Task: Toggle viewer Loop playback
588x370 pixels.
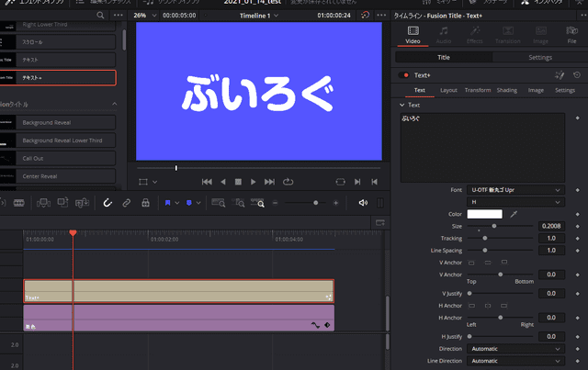Action: point(288,182)
